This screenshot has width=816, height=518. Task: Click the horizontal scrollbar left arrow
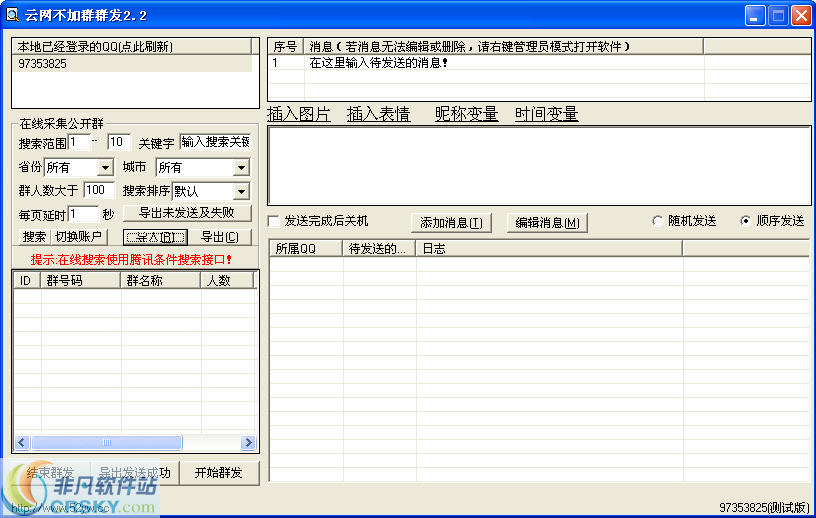21,443
